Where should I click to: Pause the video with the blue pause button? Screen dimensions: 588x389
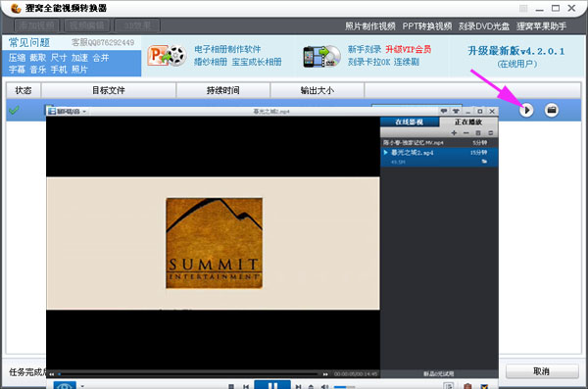coord(272,385)
